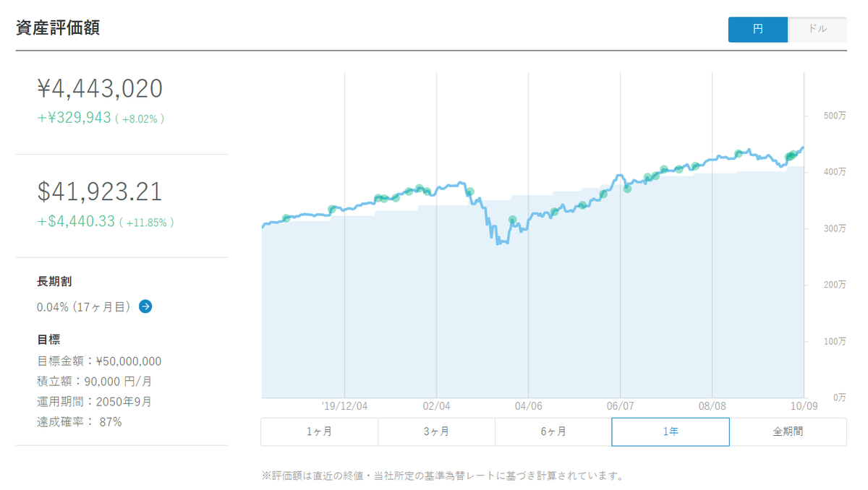The width and height of the screenshot is (868, 490).
Task: Click the 300万 y-axis label
Action: pyautogui.click(x=835, y=228)
